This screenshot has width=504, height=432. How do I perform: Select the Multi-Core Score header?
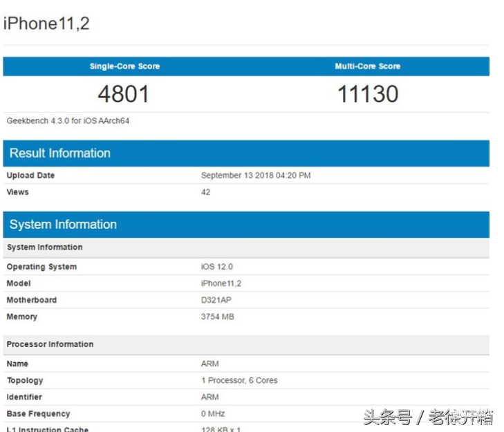click(368, 66)
